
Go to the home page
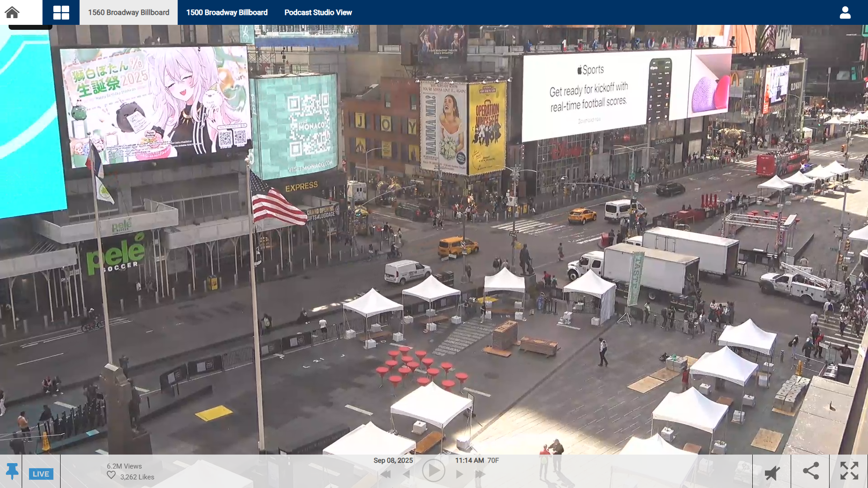[12, 12]
